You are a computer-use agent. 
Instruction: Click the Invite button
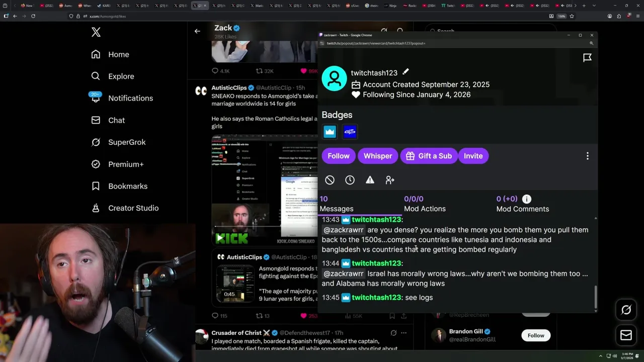(x=473, y=156)
